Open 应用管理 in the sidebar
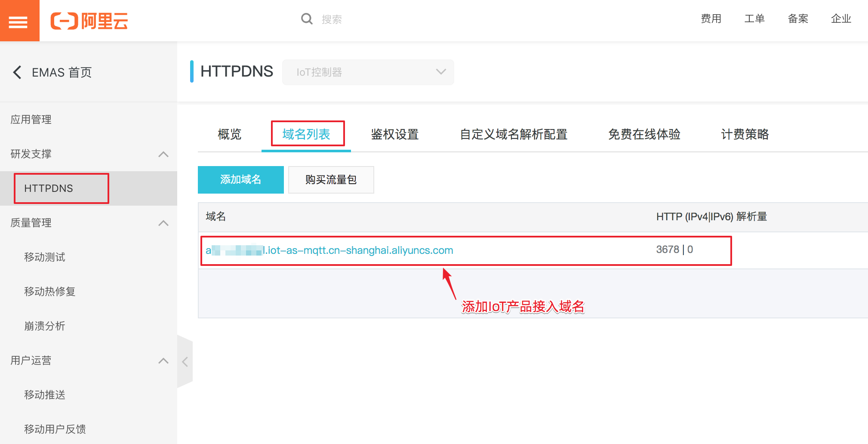Image resolution: width=868 pixels, height=444 pixels. click(x=31, y=120)
